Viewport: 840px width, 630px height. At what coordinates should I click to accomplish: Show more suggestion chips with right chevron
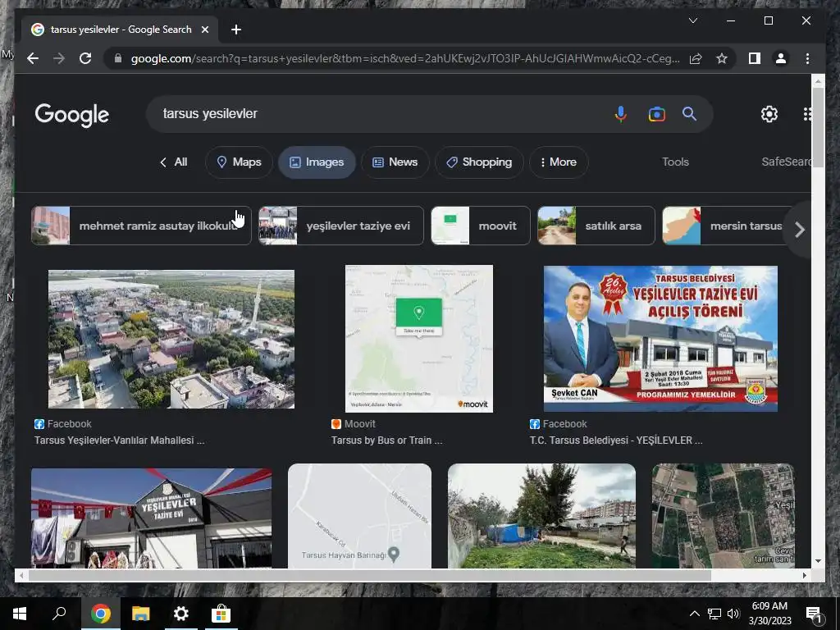pyautogui.click(x=799, y=230)
